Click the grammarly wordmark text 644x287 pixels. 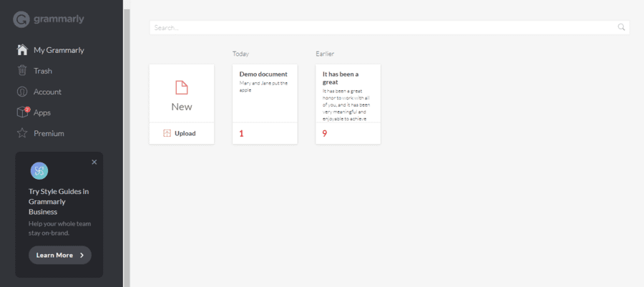coord(59,19)
